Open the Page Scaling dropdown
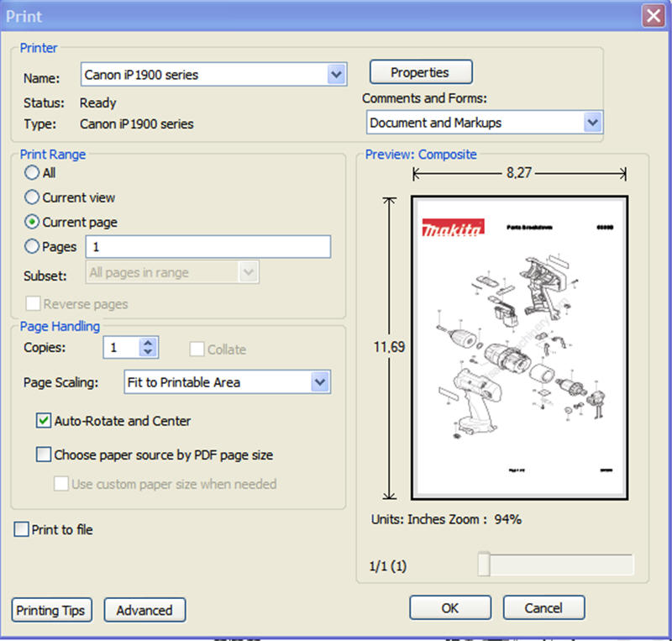 click(319, 382)
